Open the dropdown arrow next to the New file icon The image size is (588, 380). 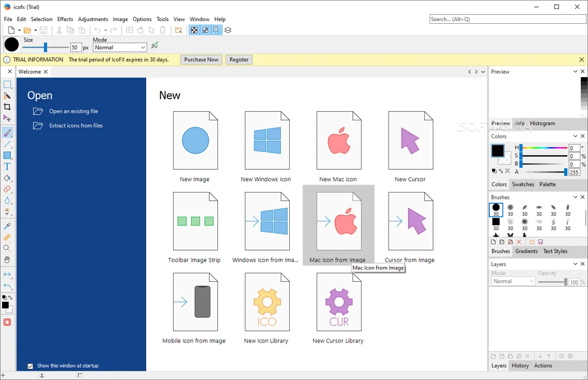pos(19,31)
